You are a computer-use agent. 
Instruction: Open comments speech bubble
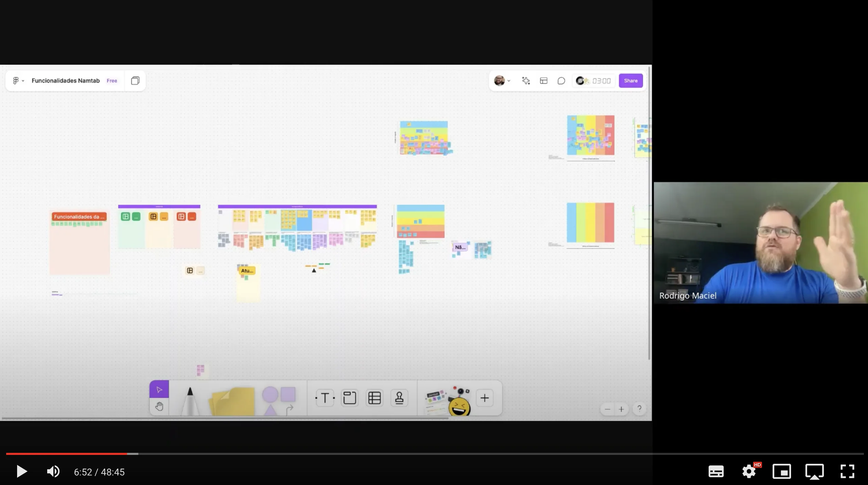point(561,81)
